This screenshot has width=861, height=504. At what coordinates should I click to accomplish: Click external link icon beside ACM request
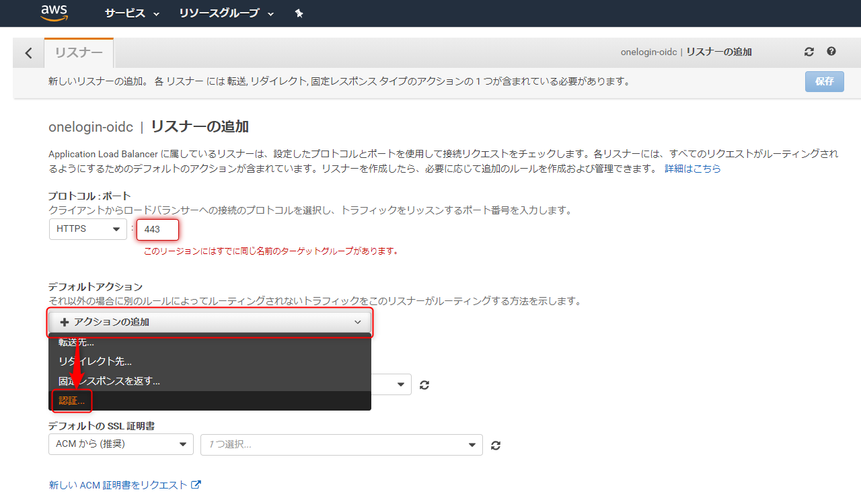pos(196,485)
